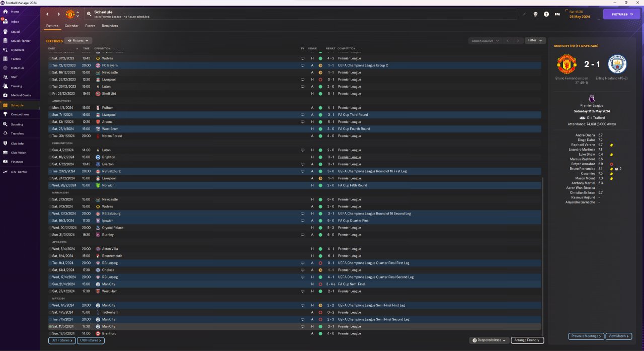Open the tutorial presenter icon next to help
The width and height of the screenshot is (644, 351).
click(x=535, y=14)
